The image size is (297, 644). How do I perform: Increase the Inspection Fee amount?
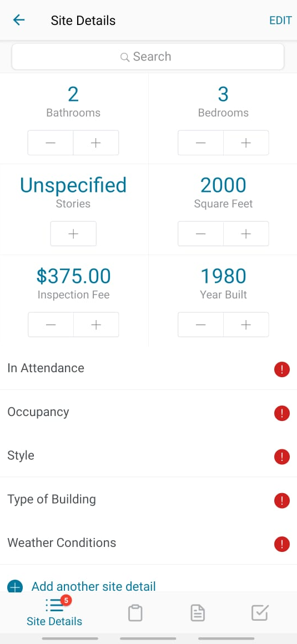95,324
